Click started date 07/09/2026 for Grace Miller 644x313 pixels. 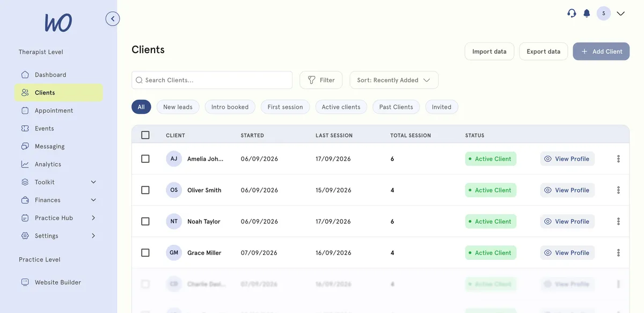(259, 253)
